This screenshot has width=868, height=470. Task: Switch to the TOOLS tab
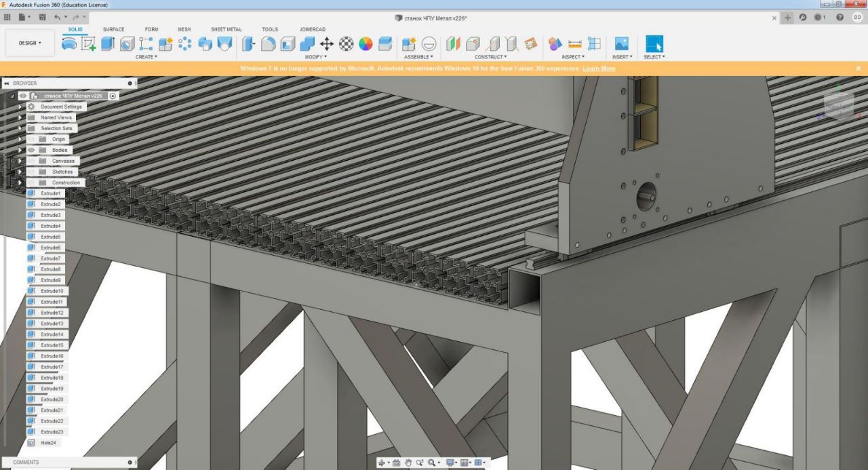click(x=270, y=29)
